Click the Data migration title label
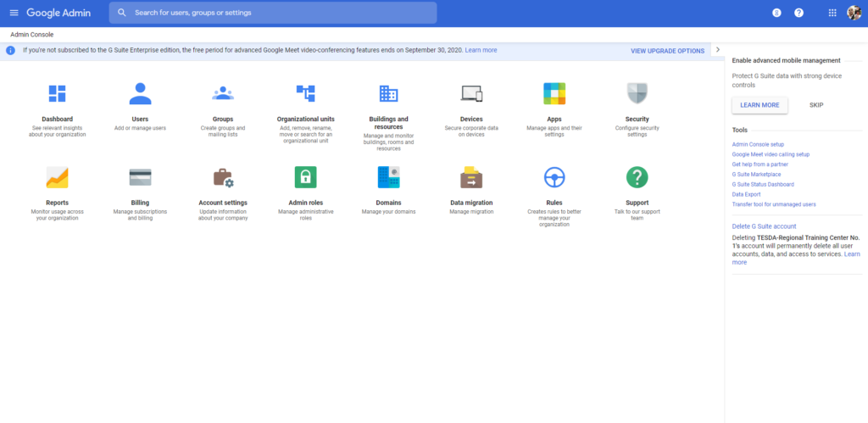Screen dimensions: 868x423 coord(471,203)
